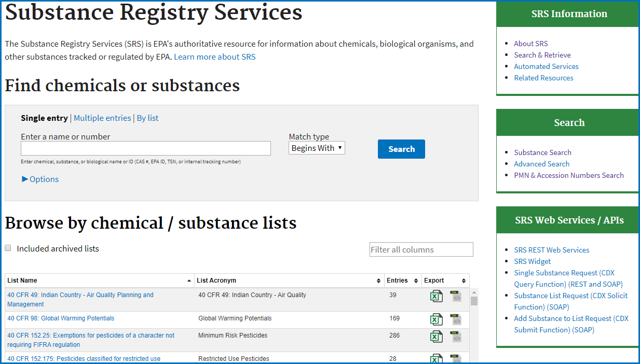This screenshot has height=364, width=640.
Task: Open the SRS REST Web Services link
Action: [x=551, y=250]
